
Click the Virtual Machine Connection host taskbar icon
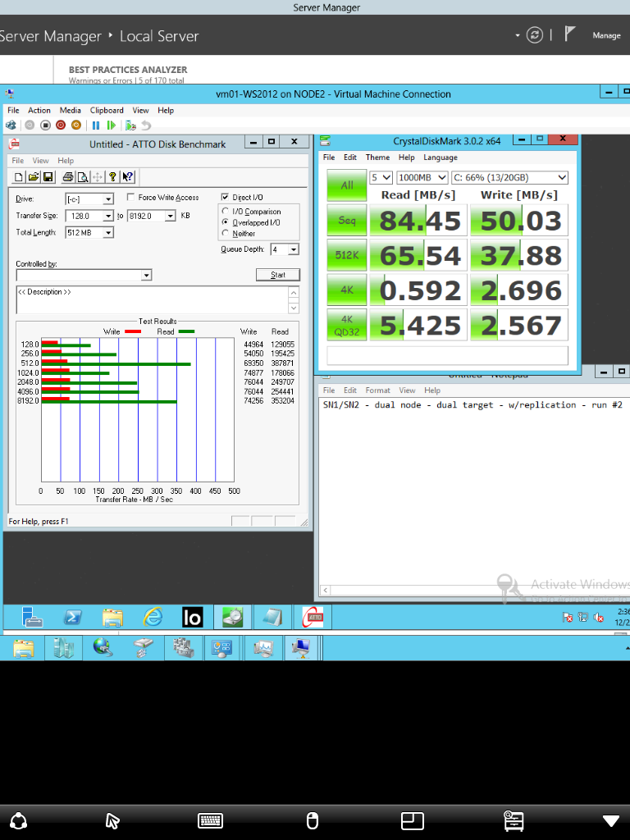[x=302, y=648]
